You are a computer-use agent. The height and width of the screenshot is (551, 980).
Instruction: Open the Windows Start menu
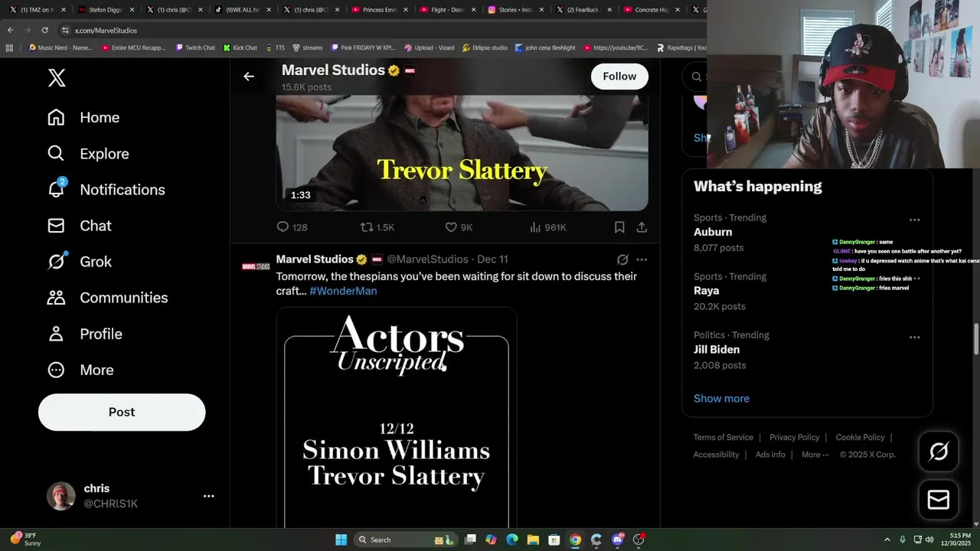coord(341,540)
